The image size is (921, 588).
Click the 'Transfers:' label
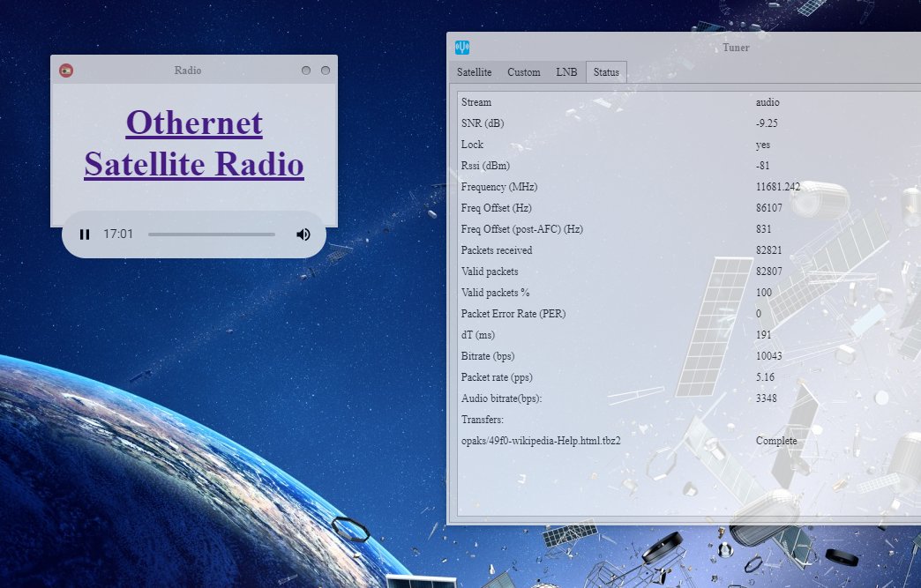click(483, 419)
